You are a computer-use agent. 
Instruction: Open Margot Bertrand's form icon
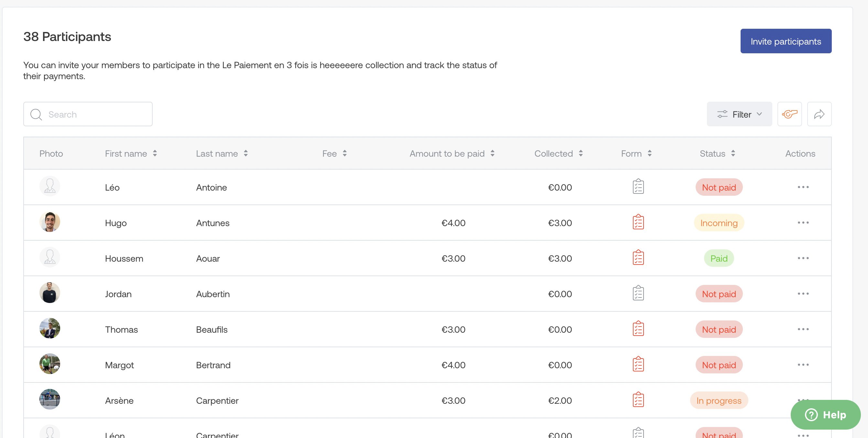(x=638, y=364)
